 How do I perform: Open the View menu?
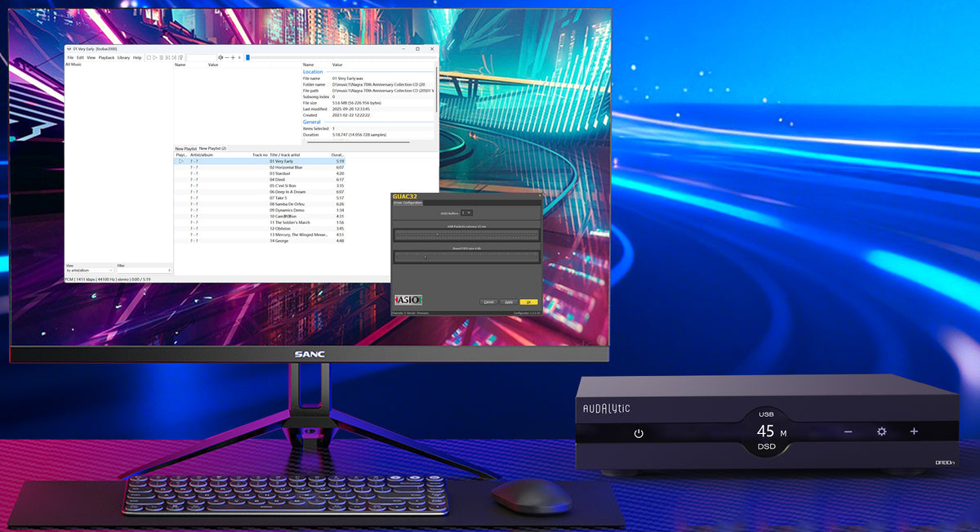click(x=91, y=58)
